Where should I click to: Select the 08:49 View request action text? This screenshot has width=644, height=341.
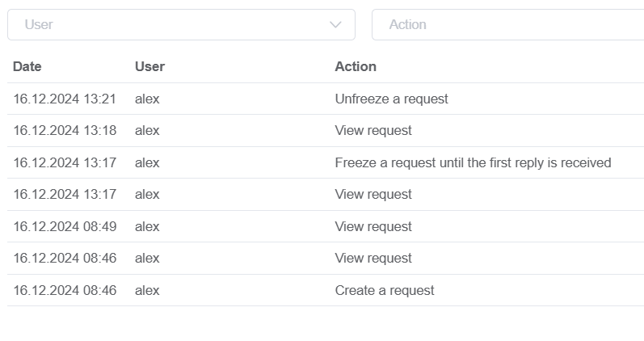(x=373, y=226)
